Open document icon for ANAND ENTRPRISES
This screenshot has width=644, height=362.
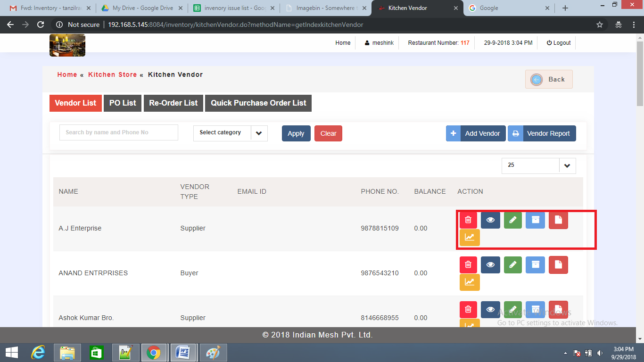point(558,265)
